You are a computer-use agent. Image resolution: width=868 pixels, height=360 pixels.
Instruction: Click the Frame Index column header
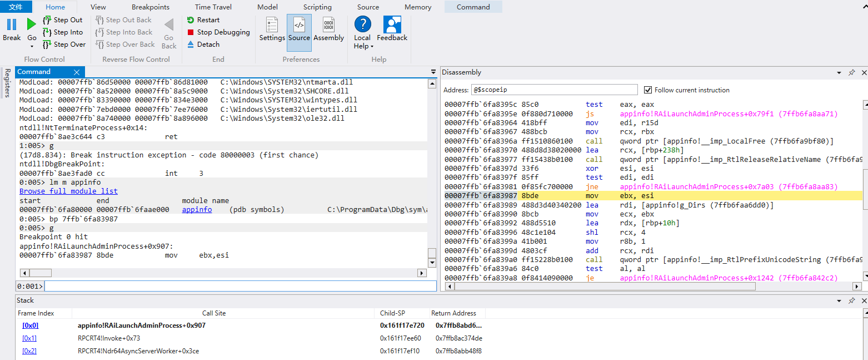pos(36,313)
